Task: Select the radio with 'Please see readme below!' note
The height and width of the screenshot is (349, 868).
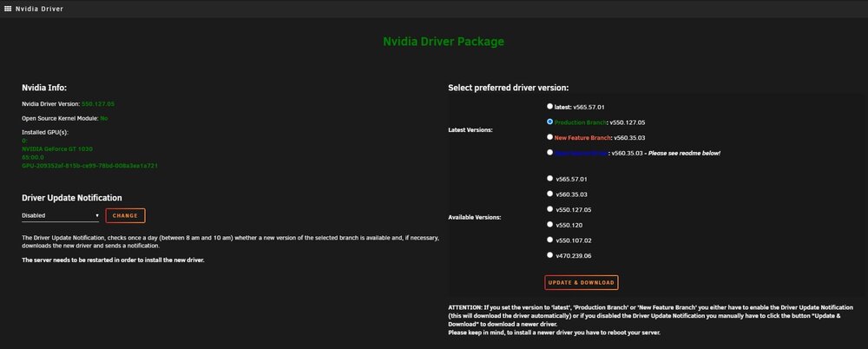Action: (549, 152)
